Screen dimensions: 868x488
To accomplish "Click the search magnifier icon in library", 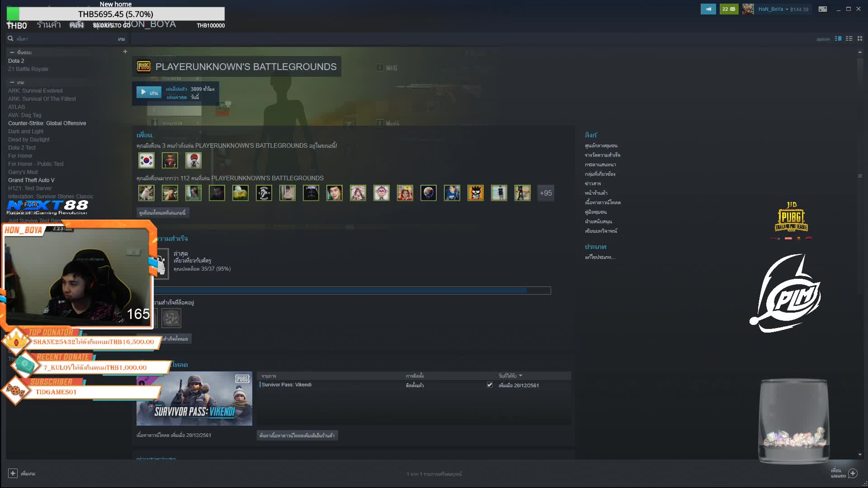I will (x=10, y=39).
